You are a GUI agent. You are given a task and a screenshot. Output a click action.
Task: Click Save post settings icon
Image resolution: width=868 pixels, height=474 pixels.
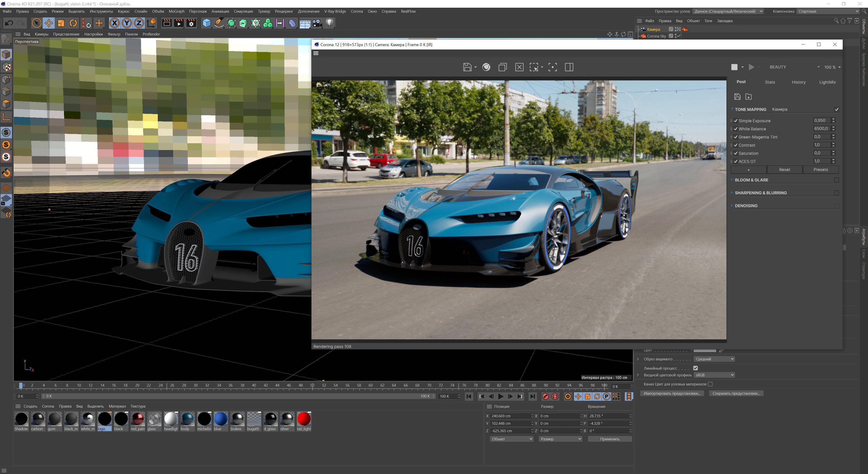tap(737, 97)
